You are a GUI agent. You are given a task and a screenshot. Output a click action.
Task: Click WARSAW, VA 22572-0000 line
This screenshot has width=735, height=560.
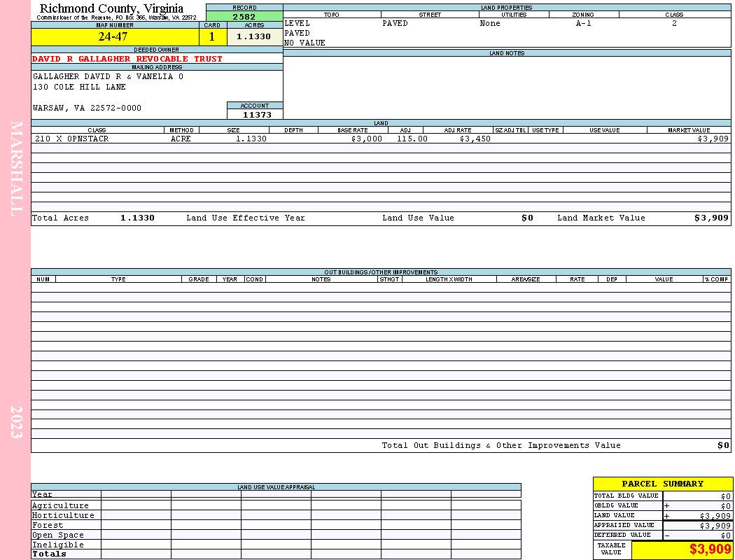tap(87, 108)
